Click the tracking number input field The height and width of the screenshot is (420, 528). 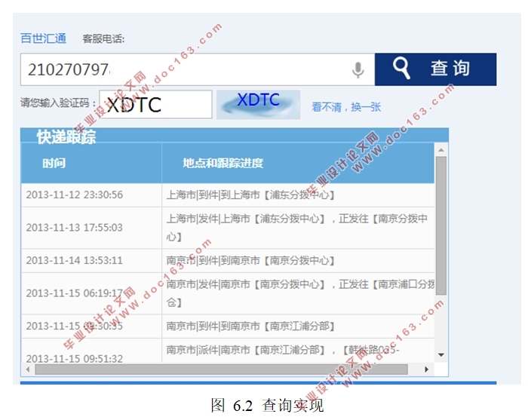[x=198, y=69]
